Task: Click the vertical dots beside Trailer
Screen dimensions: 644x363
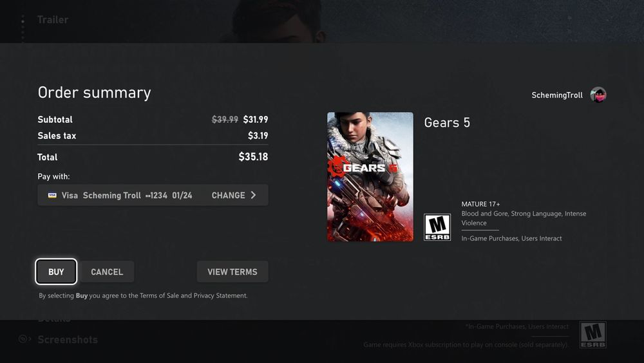Action: coord(23,26)
